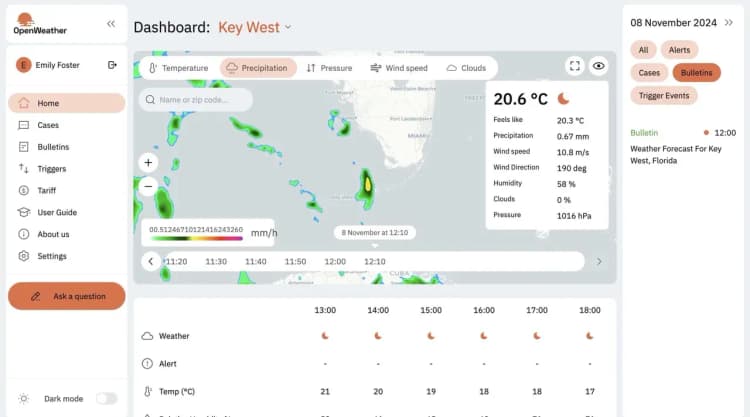
Task: Switch to the Wind speed map layer
Action: [399, 68]
